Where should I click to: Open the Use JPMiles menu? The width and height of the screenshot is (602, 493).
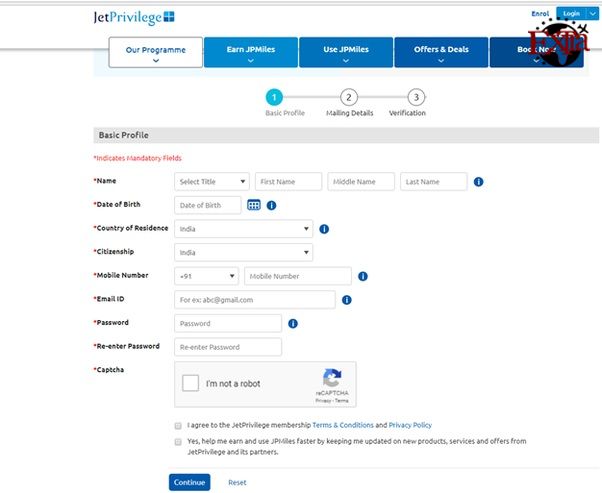tap(346, 52)
